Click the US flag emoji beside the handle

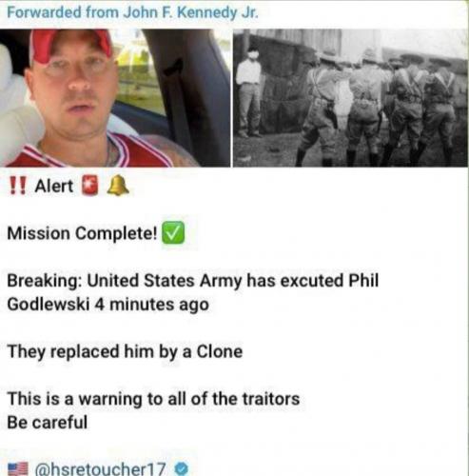click(18, 469)
